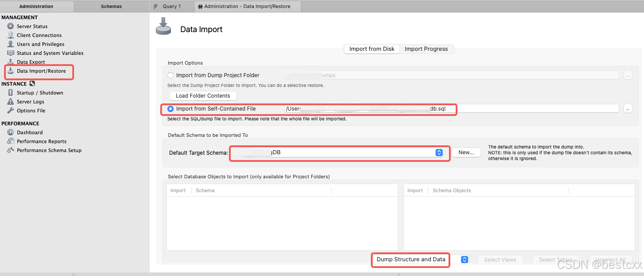Click the lightning icon on Query 1 tab
This screenshot has height=276, width=644.
coord(155,6)
